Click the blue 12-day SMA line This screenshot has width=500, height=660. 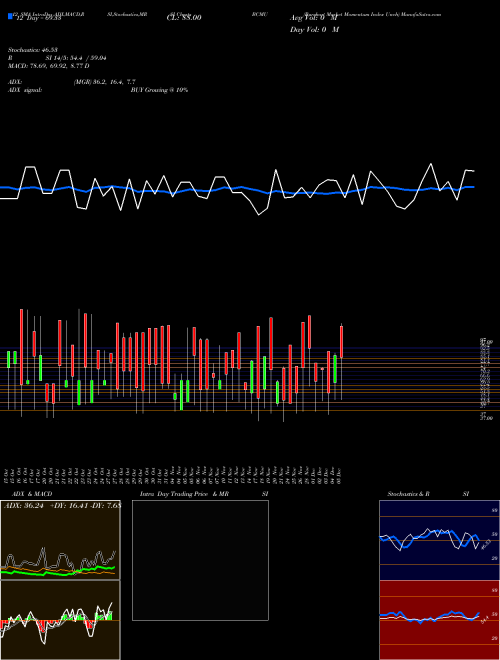pyautogui.click(x=237, y=189)
